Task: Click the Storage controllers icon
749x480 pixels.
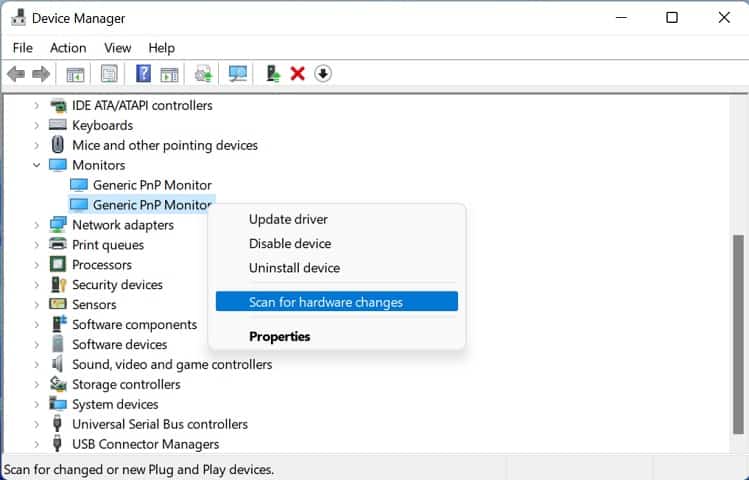Action: click(58, 384)
